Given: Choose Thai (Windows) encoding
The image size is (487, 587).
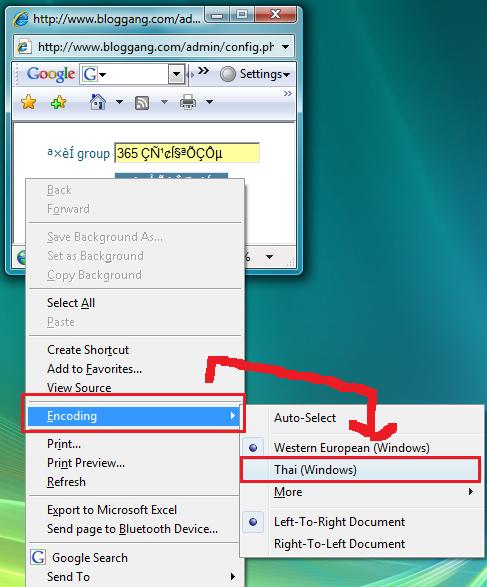Looking at the screenshot, I should 360,469.
